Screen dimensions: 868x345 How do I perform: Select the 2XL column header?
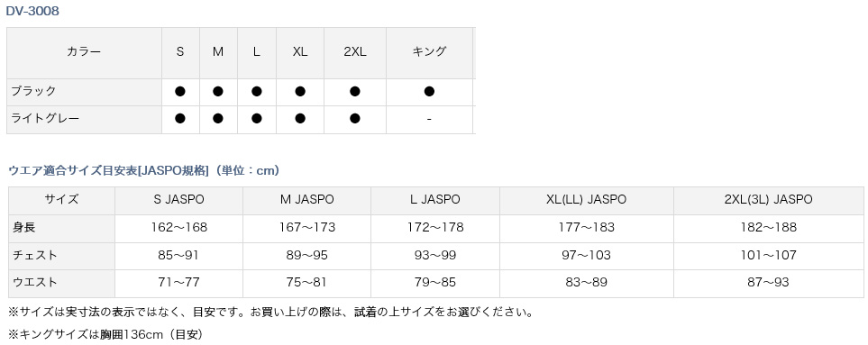tap(355, 52)
